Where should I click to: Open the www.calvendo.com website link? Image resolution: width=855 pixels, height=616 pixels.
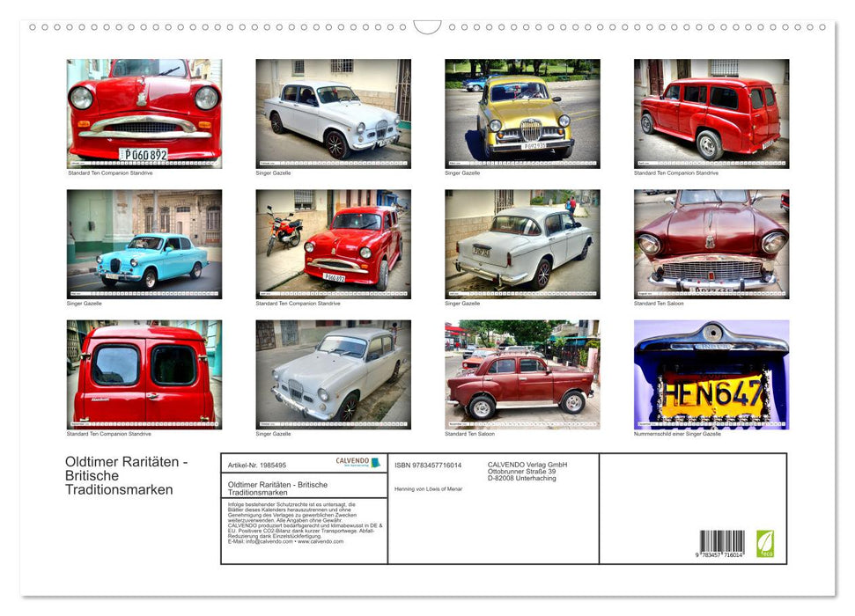(x=319, y=540)
